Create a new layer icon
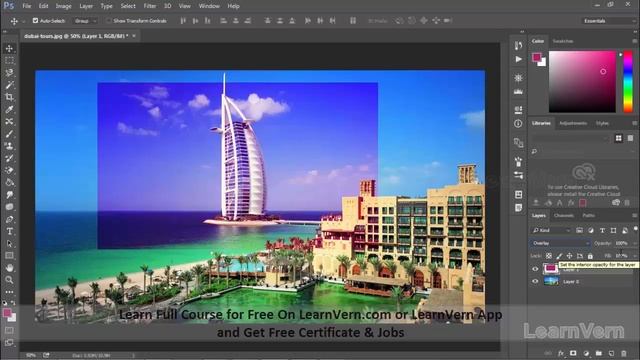The image size is (640, 360). click(x=611, y=353)
